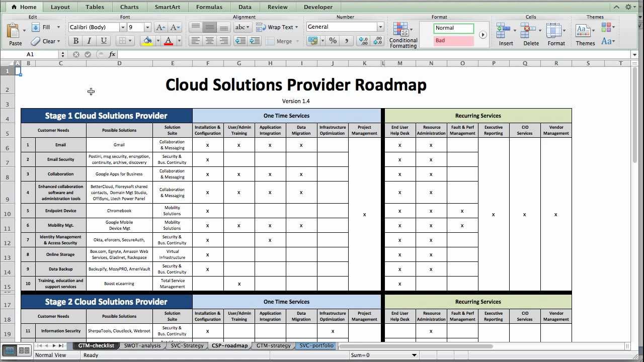This screenshot has width=644, height=362.
Task: Open the theme colors palette
Action: click(x=608, y=28)
